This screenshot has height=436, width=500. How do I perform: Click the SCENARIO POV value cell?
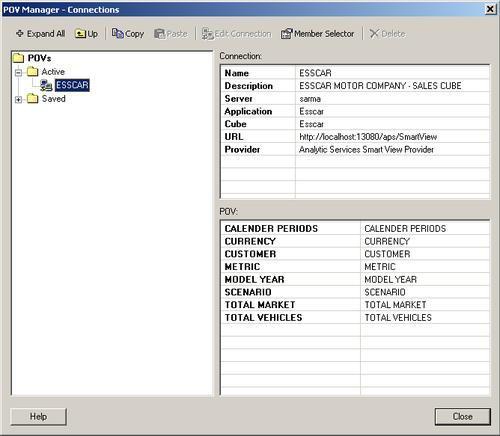click(425, 292)
